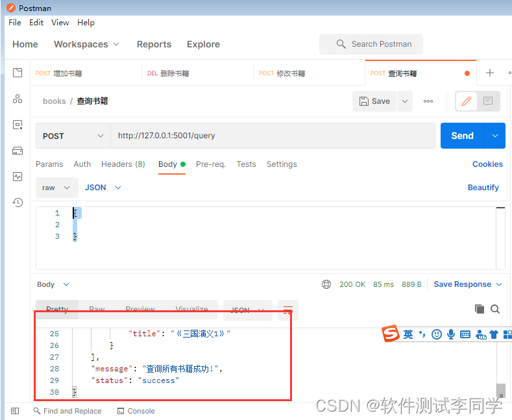This screenshot has width=512, height=420.
Task: Click the Beautify link
Action: [483, 188]
